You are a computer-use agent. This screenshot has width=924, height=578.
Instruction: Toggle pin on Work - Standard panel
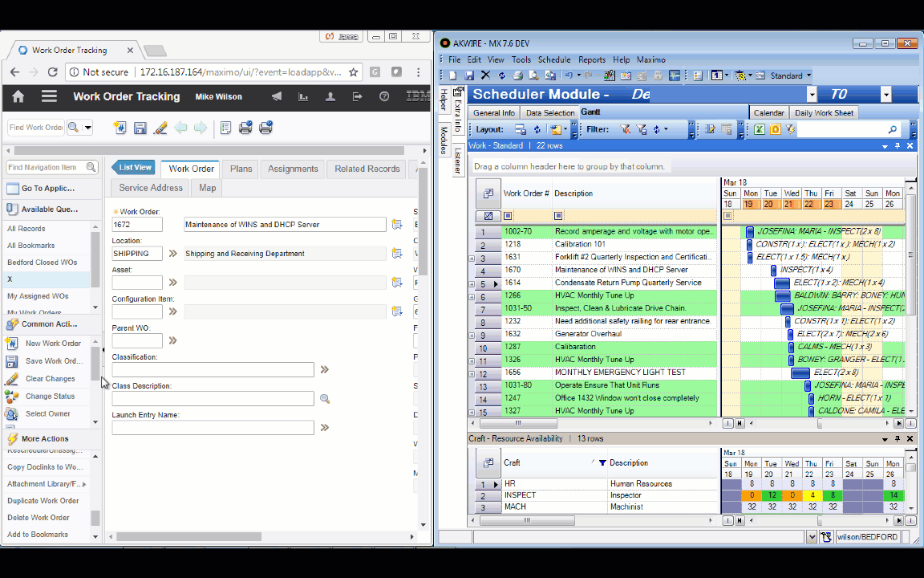pyautogui.click(x=898, y=145)
